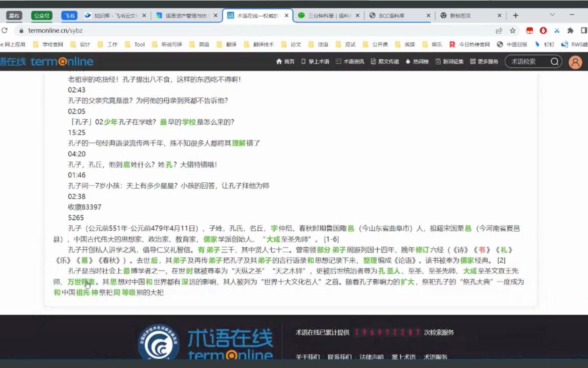Close the 知识库 browser tab

[x=144, y=16]
